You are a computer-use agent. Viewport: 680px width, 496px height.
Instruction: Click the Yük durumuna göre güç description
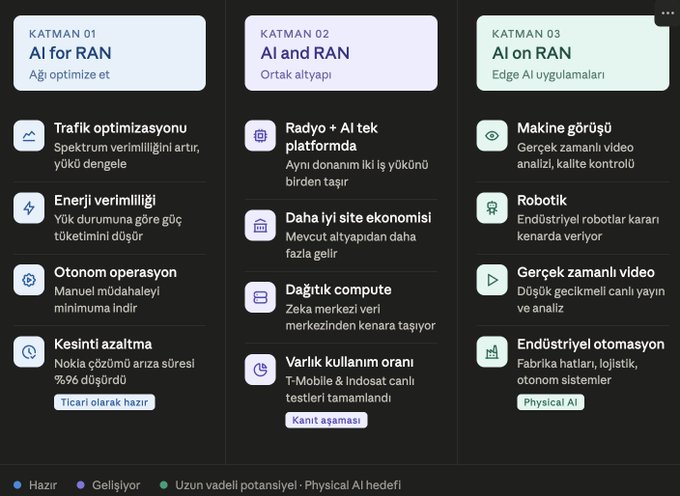click(x=118, y=228)
